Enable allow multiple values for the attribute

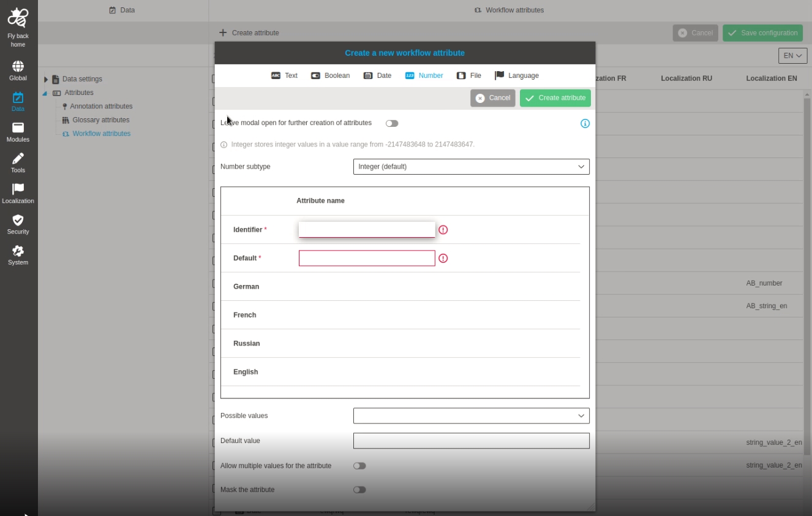[x=359, y=466]
